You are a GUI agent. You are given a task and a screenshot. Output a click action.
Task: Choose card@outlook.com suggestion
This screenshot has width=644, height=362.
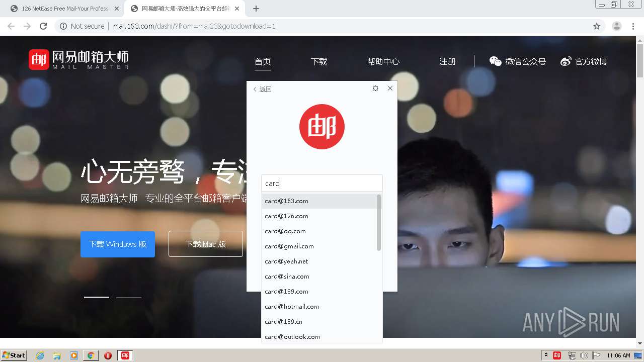pyautogui.click(x=319, y=337)
